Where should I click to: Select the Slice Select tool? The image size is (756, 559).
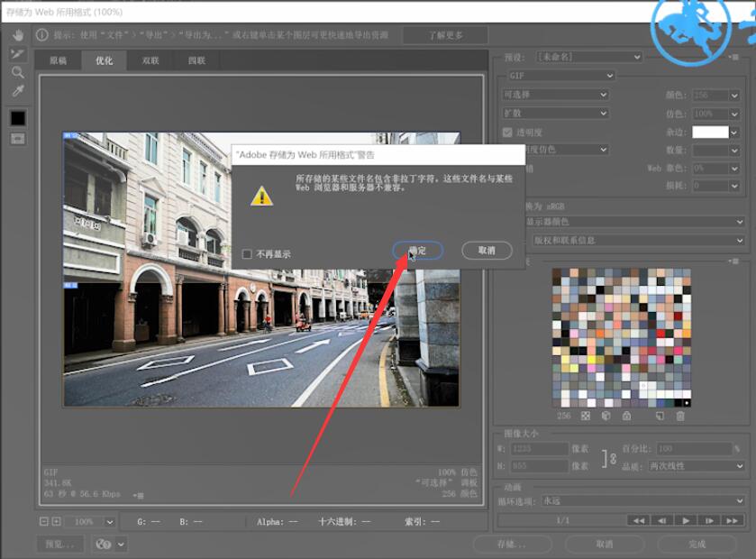pos(18,53)
